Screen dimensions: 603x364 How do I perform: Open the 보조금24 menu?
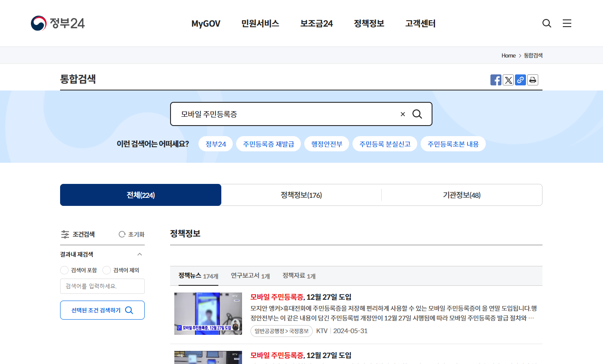click(317, 24)
